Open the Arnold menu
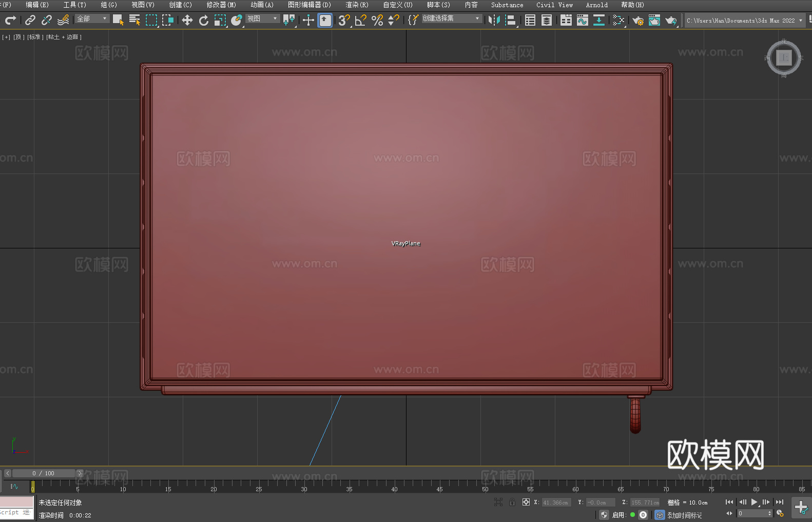The height and width of the screenshot is (522, 812). (597, 5)
